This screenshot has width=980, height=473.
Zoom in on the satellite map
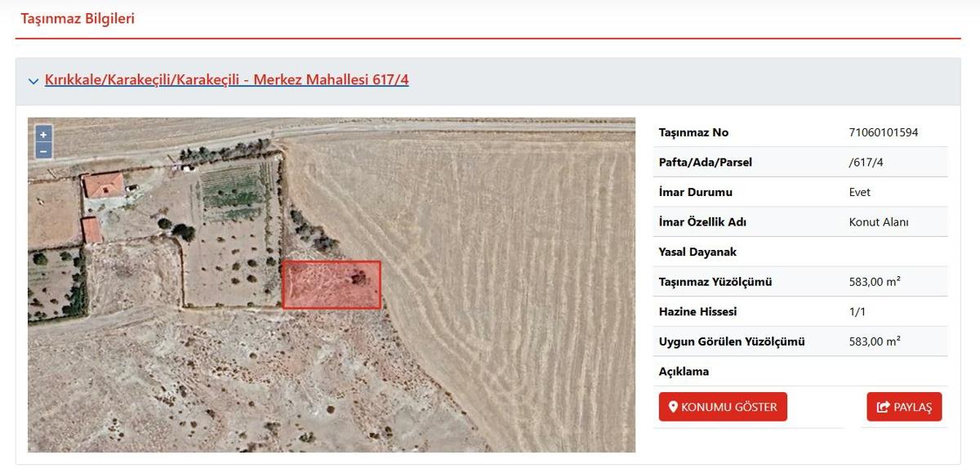43,135
